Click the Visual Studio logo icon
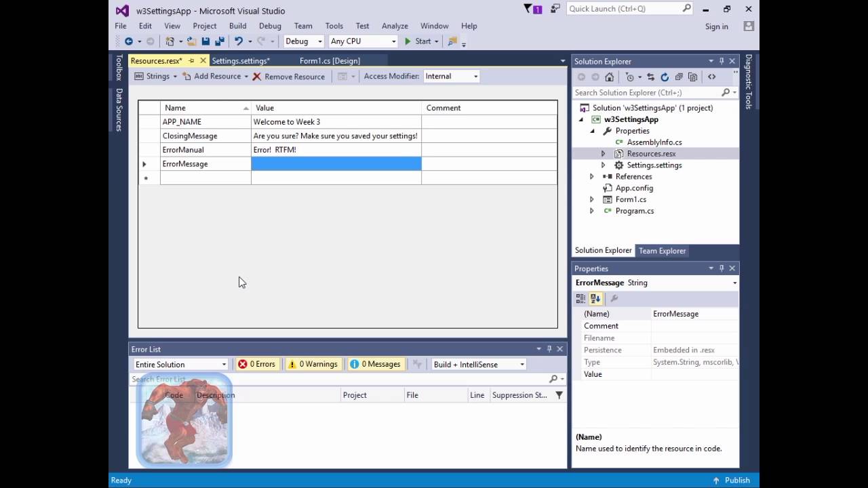This screenshot has width=868, height=488. 122,10
